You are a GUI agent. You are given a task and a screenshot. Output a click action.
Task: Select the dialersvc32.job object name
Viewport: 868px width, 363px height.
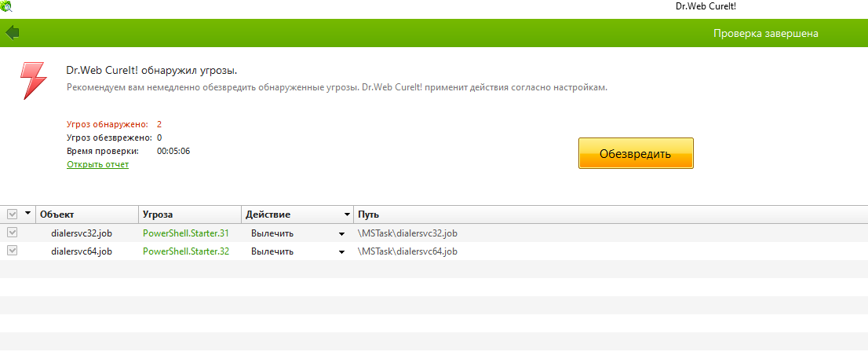(x=82, y=233)
